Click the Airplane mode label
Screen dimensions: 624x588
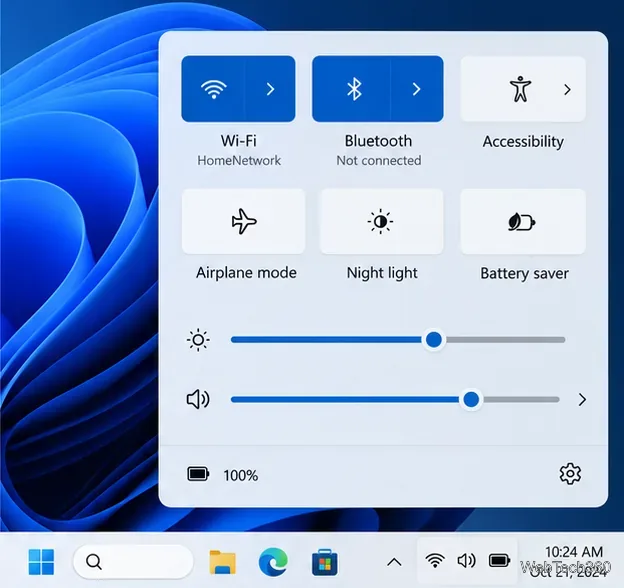click(246, 273)
